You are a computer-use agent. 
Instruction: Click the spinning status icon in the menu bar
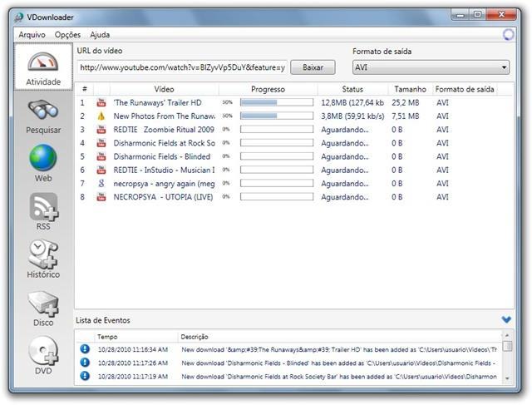point(509,35)
